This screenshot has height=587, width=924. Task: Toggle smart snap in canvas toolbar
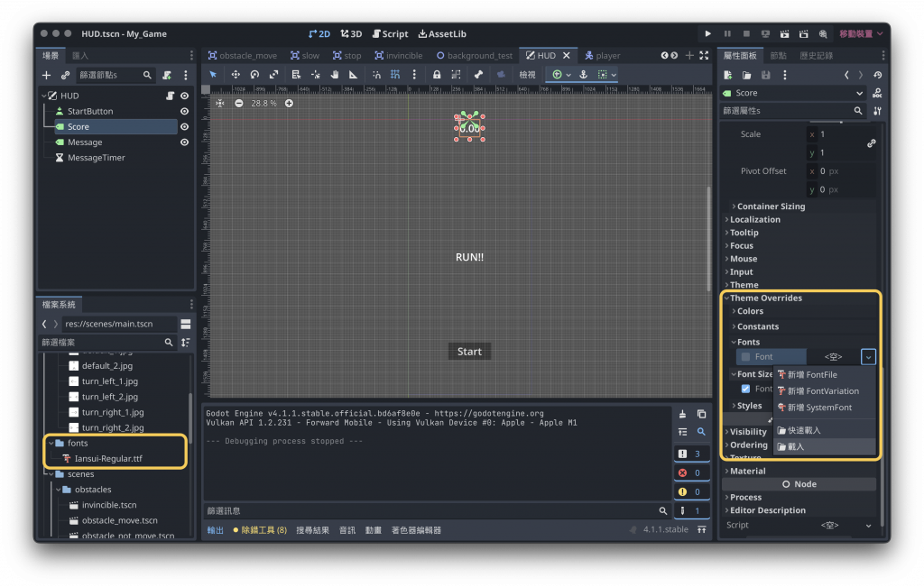tap(376, 74)
